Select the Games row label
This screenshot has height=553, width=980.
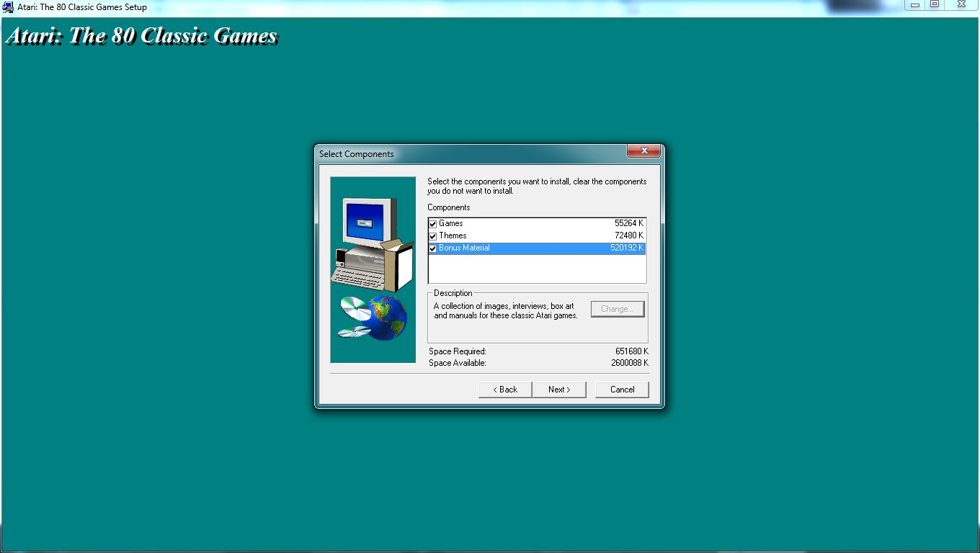coord(451,223)
